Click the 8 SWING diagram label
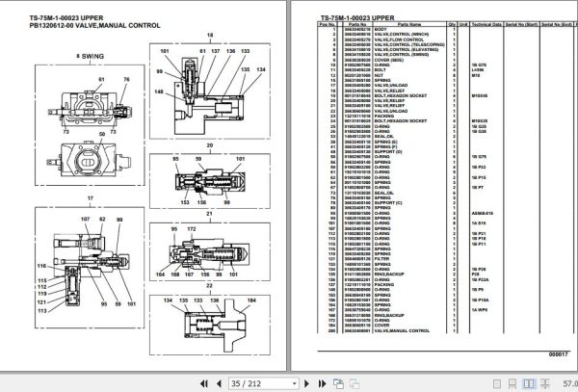The image size is (578, 392). 90,57
